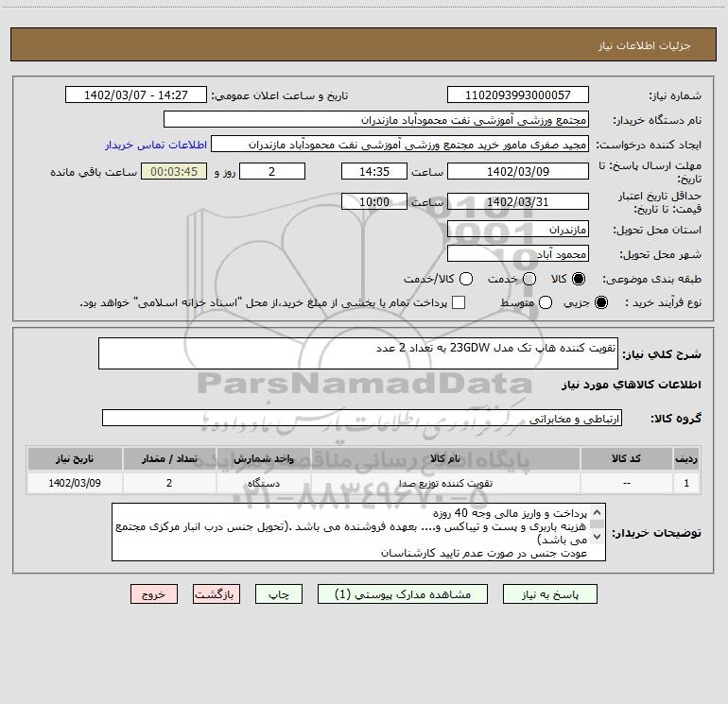Click the remaining days field showing 2
Viewport: 728px width, 704px height.
[x=272, y=172]
